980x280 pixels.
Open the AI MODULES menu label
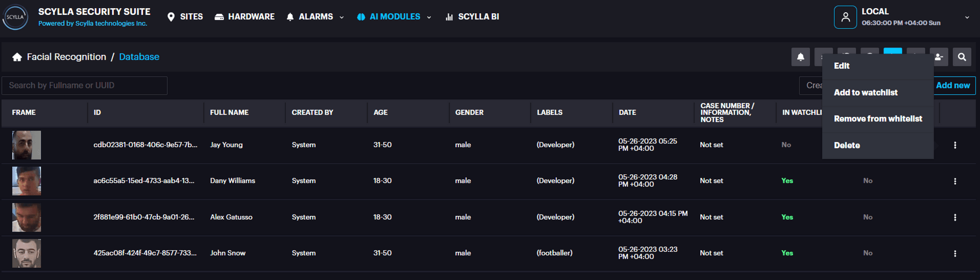[x=395, y=17]
